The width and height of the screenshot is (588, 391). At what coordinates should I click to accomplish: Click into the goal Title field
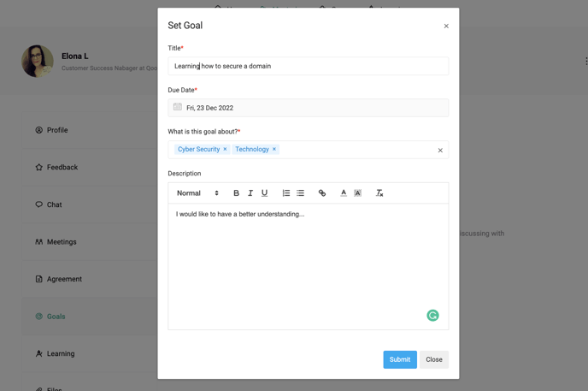[x=308, y=66]
